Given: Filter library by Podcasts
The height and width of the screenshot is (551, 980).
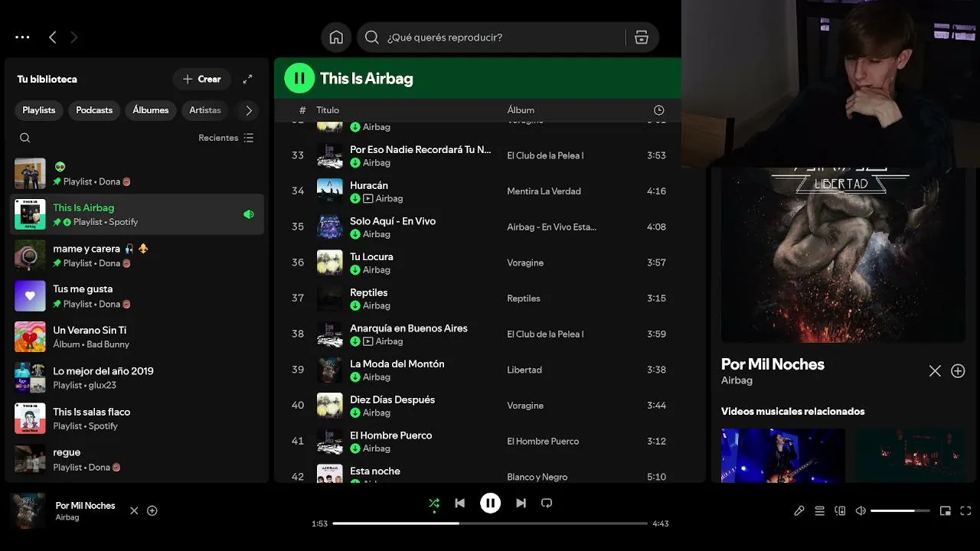Looking at the screenshot, I should [94, 110].
